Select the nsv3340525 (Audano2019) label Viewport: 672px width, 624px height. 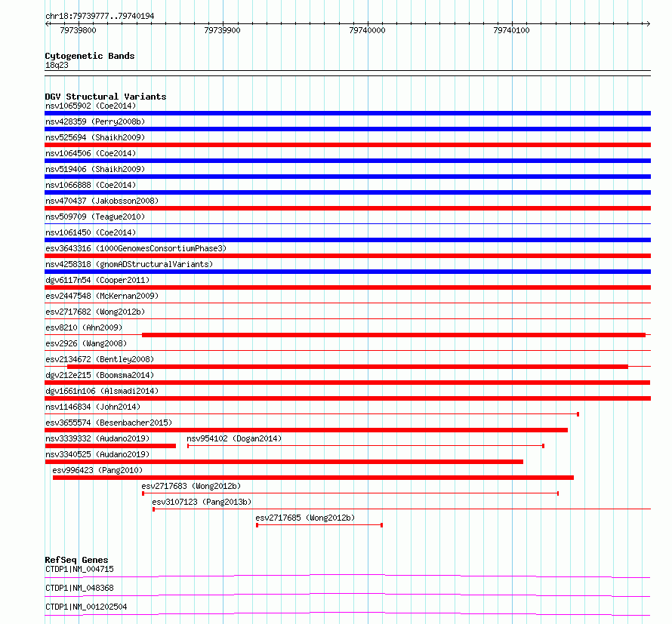click(x=97, y=454)
